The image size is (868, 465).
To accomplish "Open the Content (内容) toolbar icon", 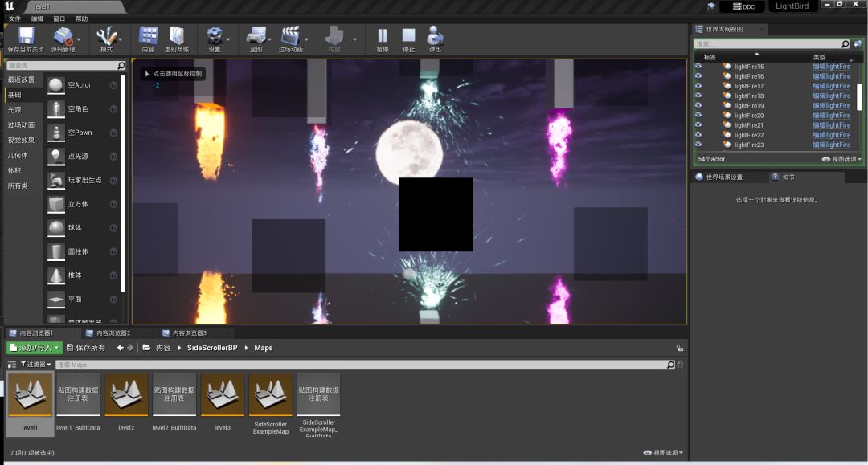I will point(148,37).
